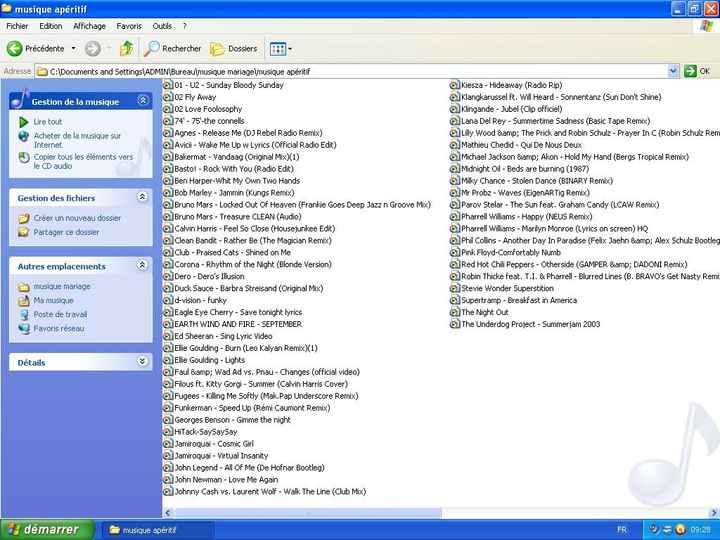Image resolution: width=720 pixels, height=540 pixels.
Task: Select Mathieu Chedid - Qui De Nous Deux file
Action: tap(521, 145)
